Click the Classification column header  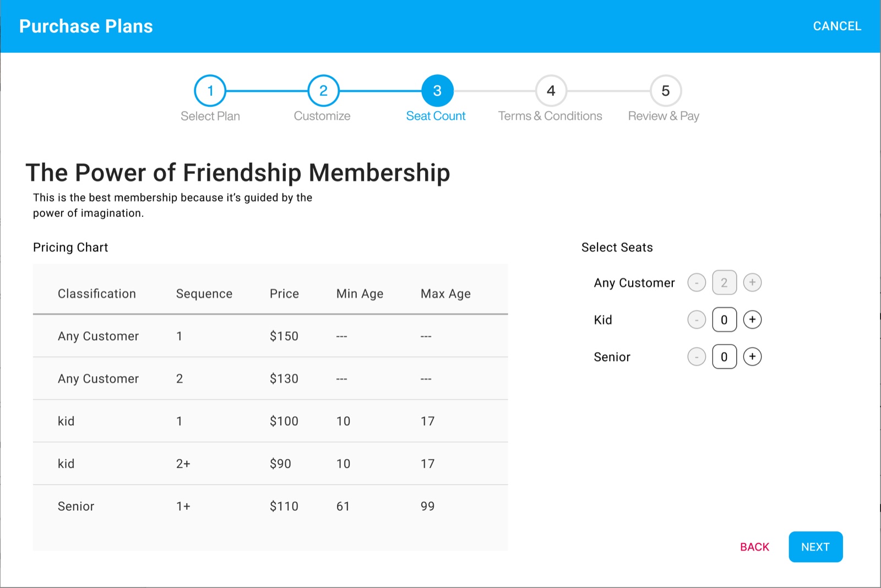tap(97, 293)
